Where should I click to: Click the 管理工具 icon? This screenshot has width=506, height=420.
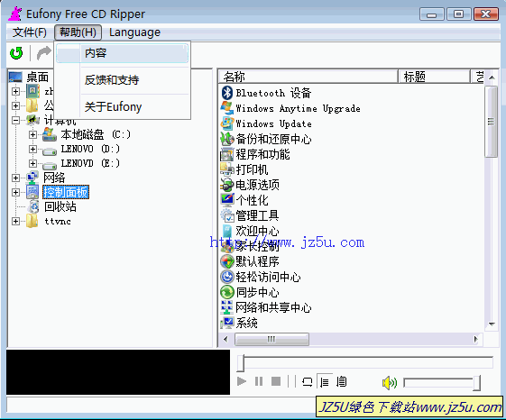point(227,215)
